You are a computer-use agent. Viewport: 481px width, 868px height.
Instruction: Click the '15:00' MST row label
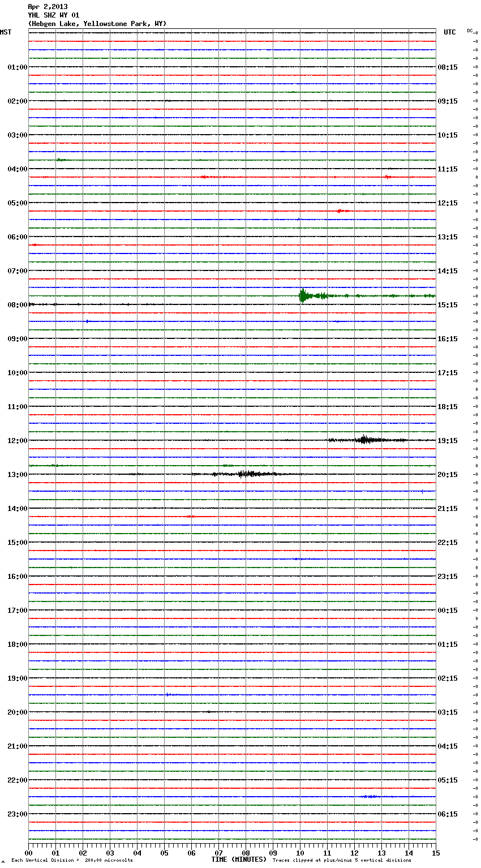coord(18,543)
